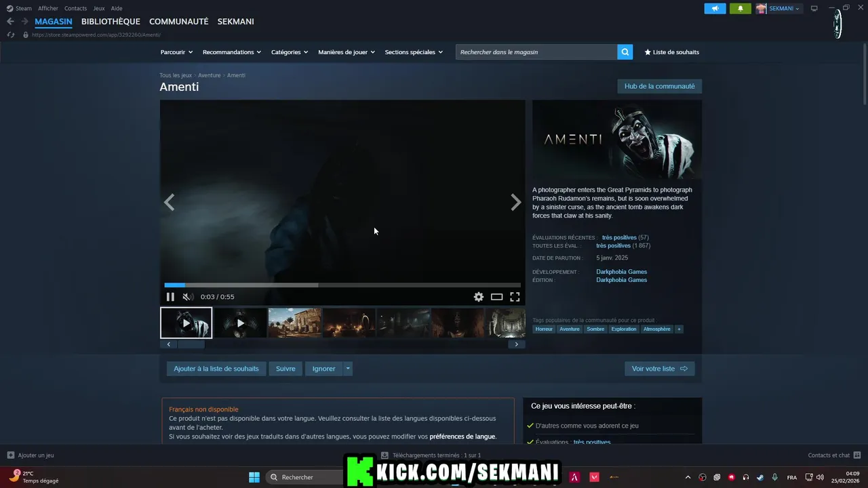Pause the trailer video
Viewport: 868px width, 488px height.
[170, 297]
